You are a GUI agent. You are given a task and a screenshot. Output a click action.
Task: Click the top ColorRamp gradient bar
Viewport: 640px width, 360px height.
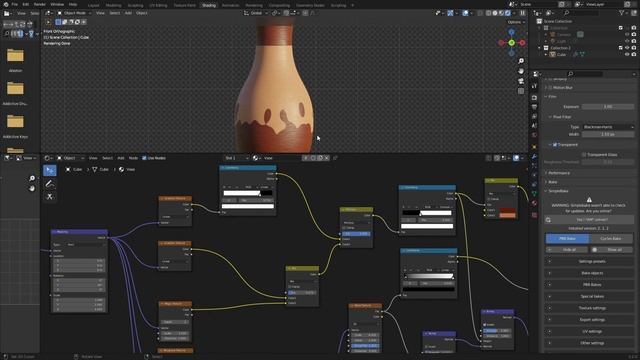click(x=248, y=193)
